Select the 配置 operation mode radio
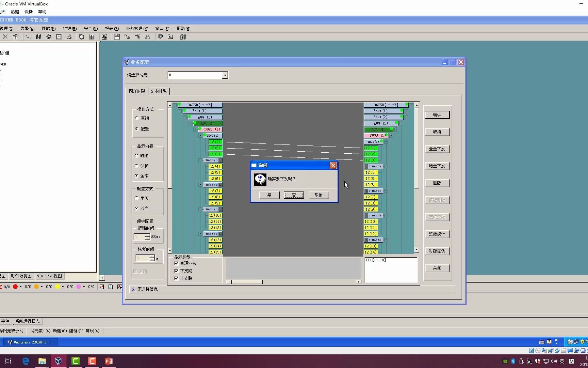Image resolution: width=588 pixels, height=368 pixels. [137, 129]
